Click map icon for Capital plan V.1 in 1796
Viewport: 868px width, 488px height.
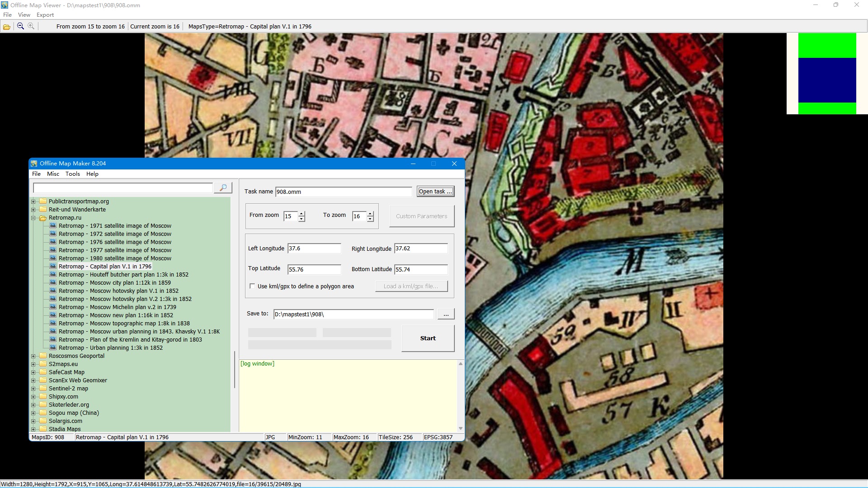tap(53, 266)
